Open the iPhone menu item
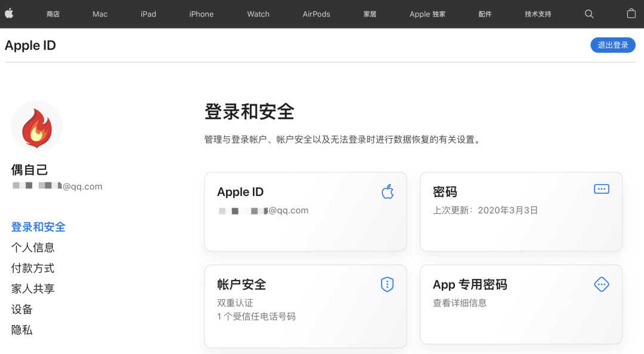 [x=202, y=14]
